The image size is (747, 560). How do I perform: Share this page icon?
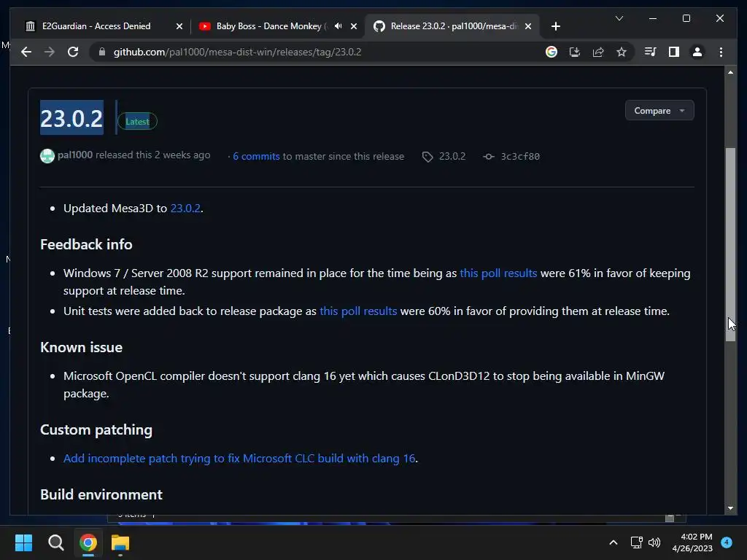click(598, 52)
